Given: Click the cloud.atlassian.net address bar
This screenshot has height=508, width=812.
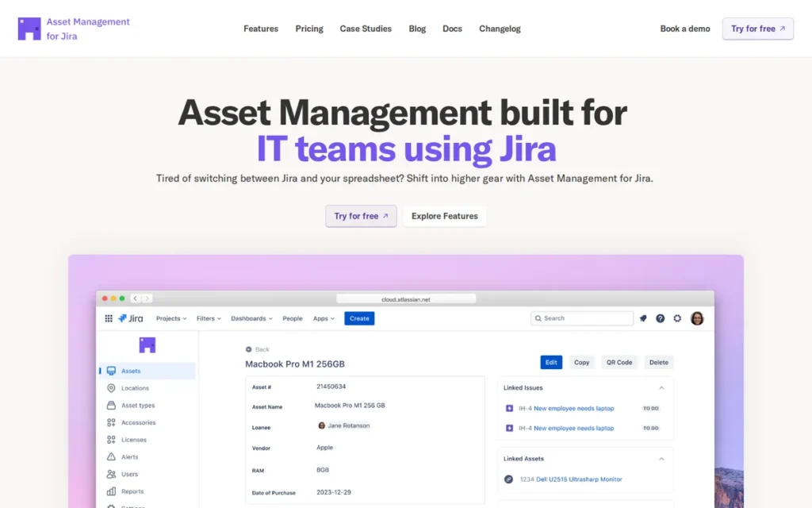Looking at the screenshot, I should pyautogui.click(x=406, y=299).
